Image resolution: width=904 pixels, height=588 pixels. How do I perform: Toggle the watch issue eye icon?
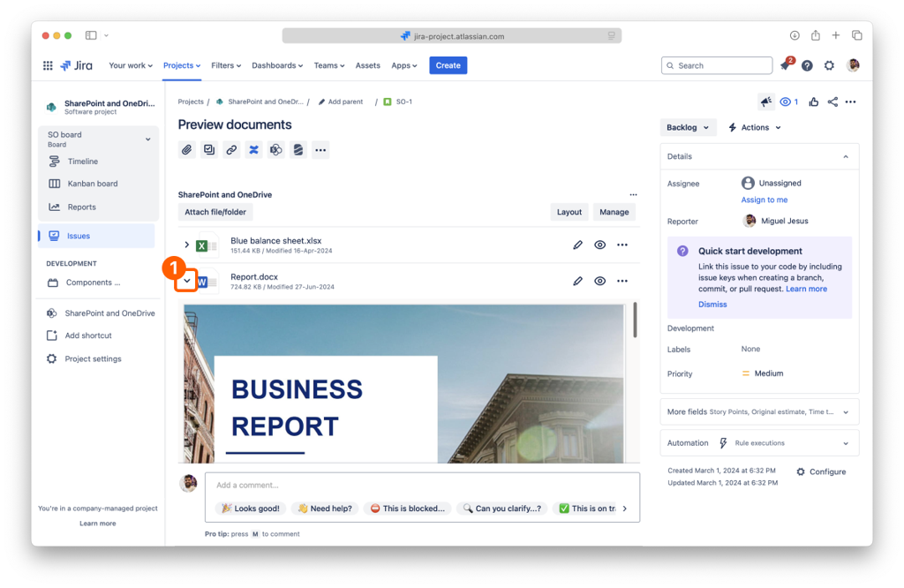[x=787, y=102]
